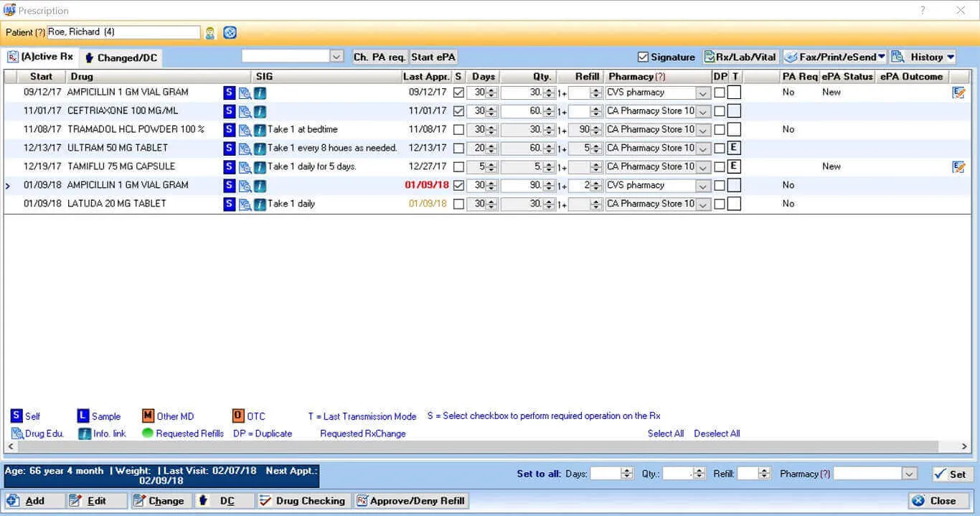This screenshot has width=980, height=516.
Task: Open Drug Edu for AMPICILLIN first row
Action: 244,93
